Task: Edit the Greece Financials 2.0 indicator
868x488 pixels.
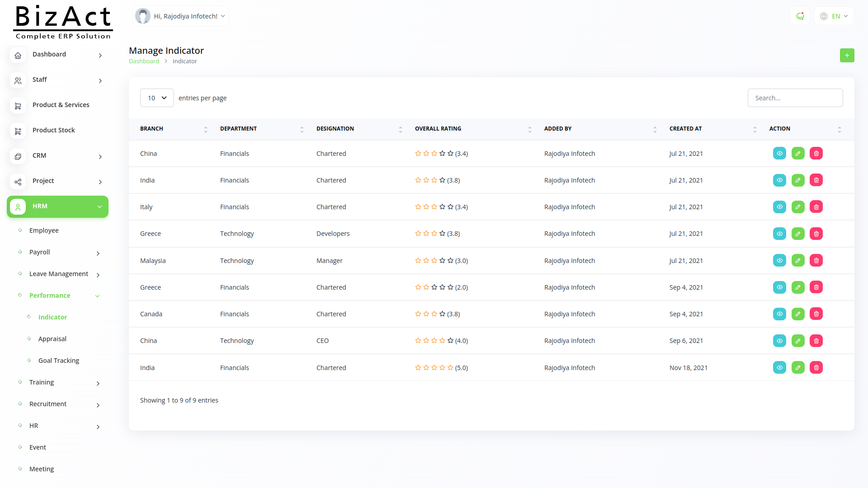Action: click(x=798, y=287)
